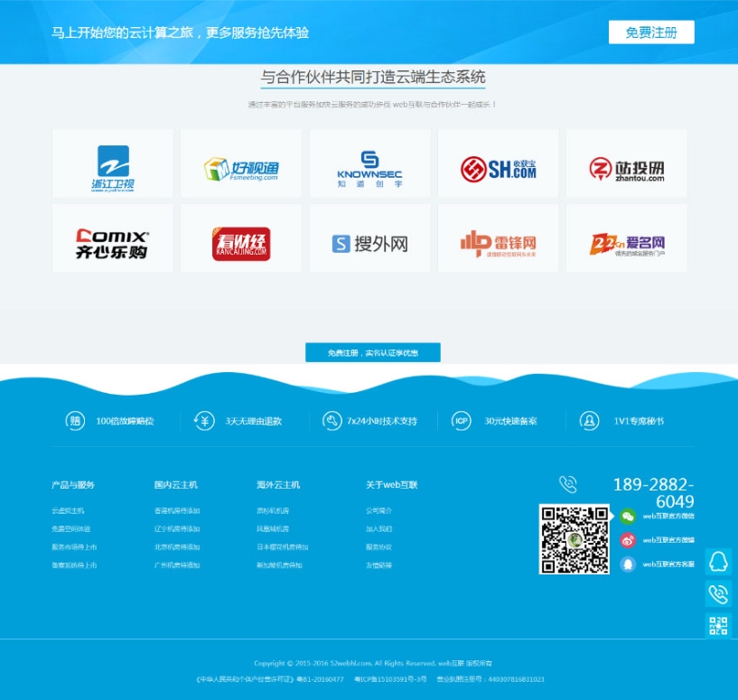The width and height of the screenshot is (738, 700).
Task: Click the 免费注册 button in top banner
Action: point(651,32)
